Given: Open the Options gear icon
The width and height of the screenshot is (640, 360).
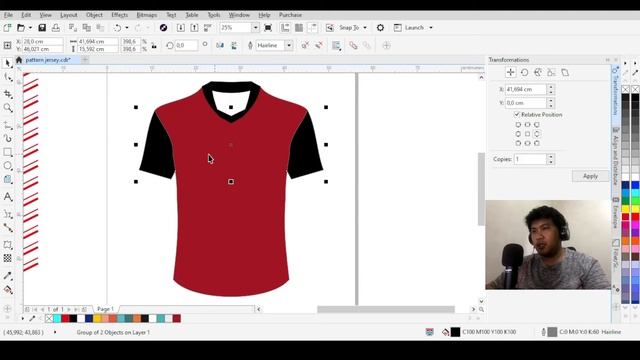Looking at the screenshot, I should point(380,28).
